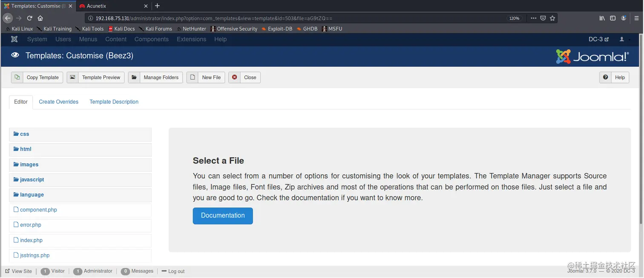Open Exploit-DB bookmark
The image size is (644, 278).
point(277,29)
